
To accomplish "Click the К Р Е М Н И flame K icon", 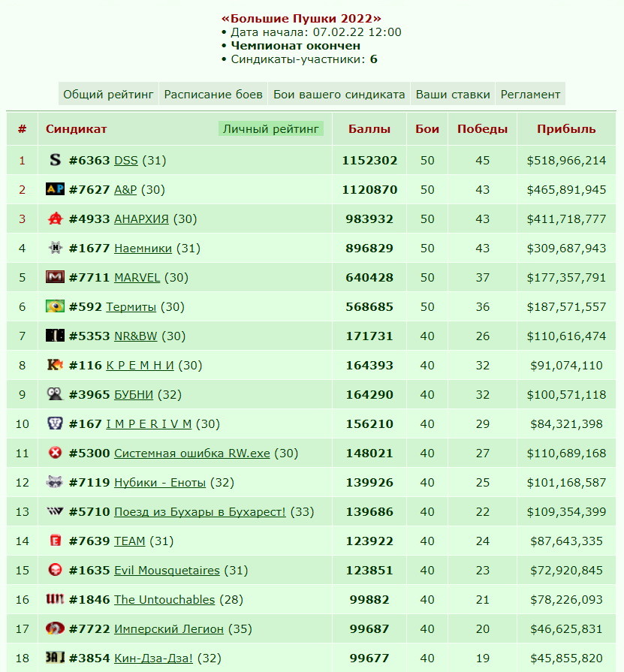I will click(x=55, y=365).
